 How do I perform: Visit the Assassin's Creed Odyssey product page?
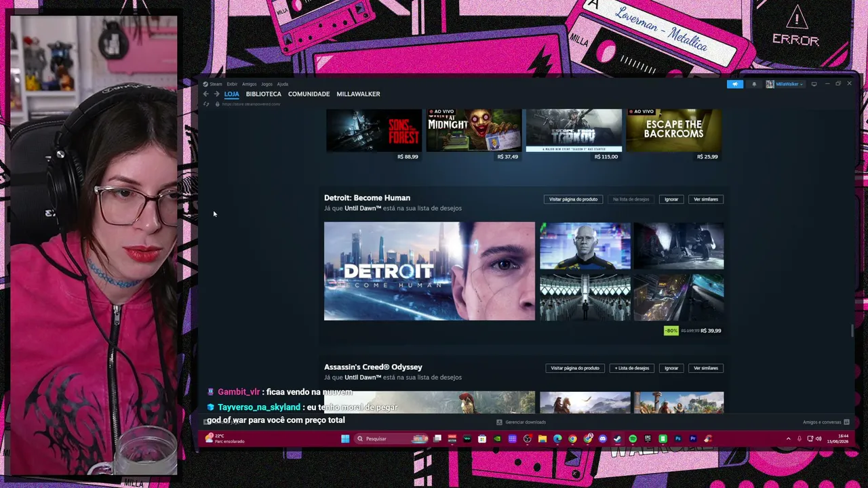point(575,368)
